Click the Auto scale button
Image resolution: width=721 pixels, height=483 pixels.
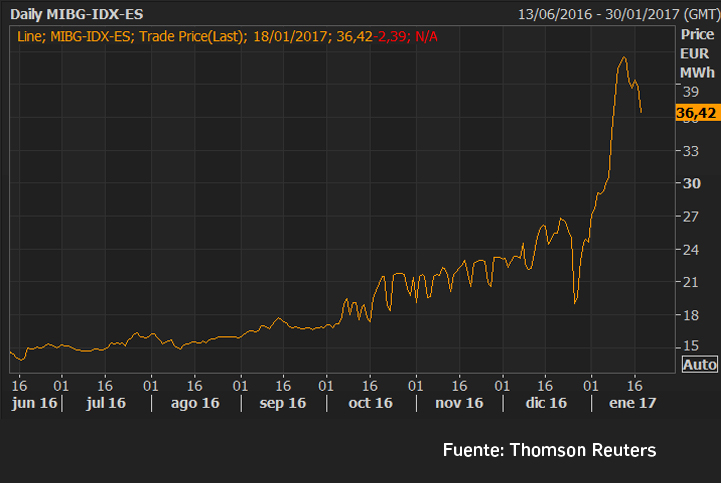699,365
